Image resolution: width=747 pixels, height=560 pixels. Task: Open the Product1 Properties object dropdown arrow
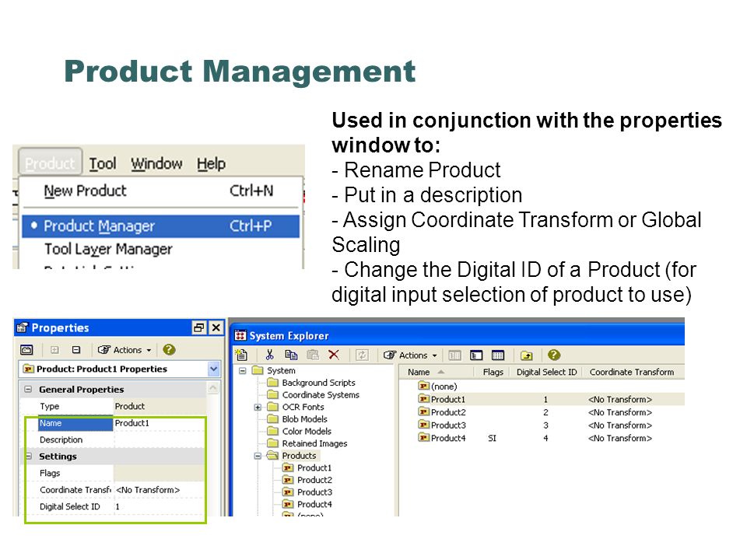click(213, 369)
